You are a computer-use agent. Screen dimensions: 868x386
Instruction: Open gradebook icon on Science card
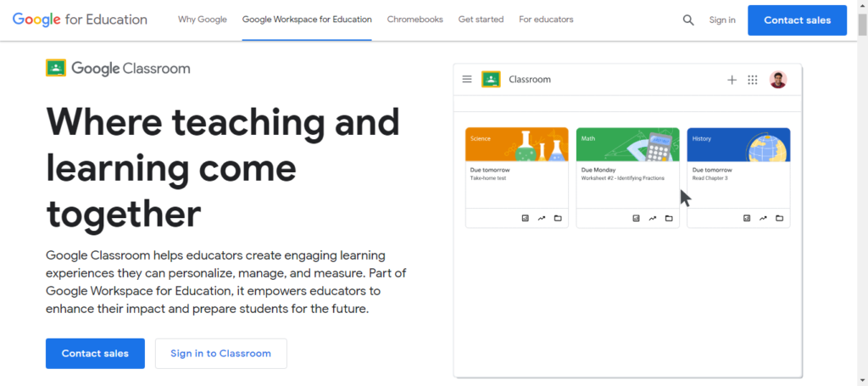coord(526,218)
